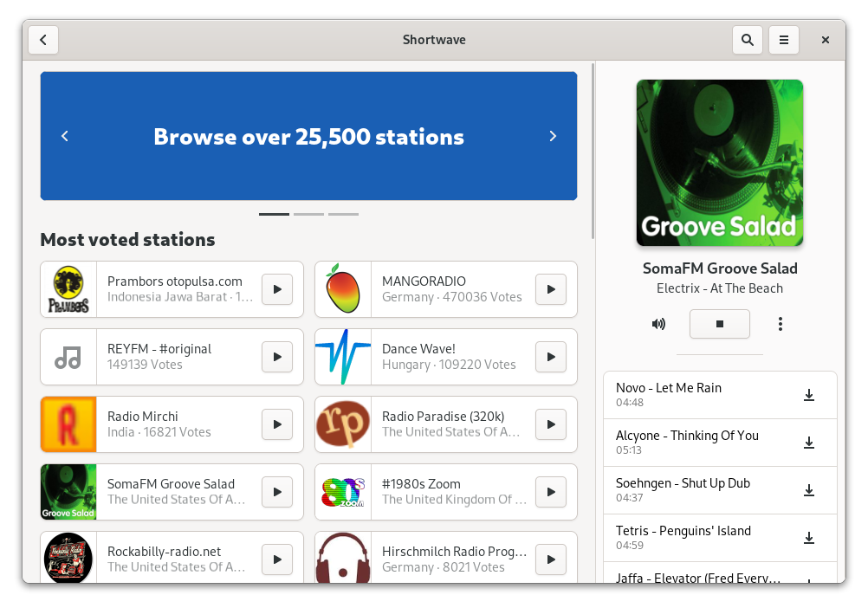Select the Radio Mirchi station name
The height and width of the screenshot is (608, 868).
tap(143, 417)
